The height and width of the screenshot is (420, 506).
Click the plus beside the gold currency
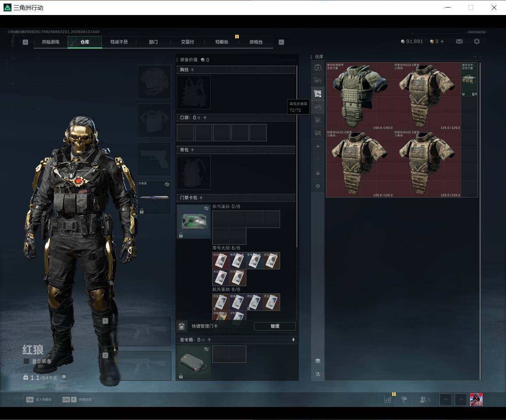(x=442, y=41)
